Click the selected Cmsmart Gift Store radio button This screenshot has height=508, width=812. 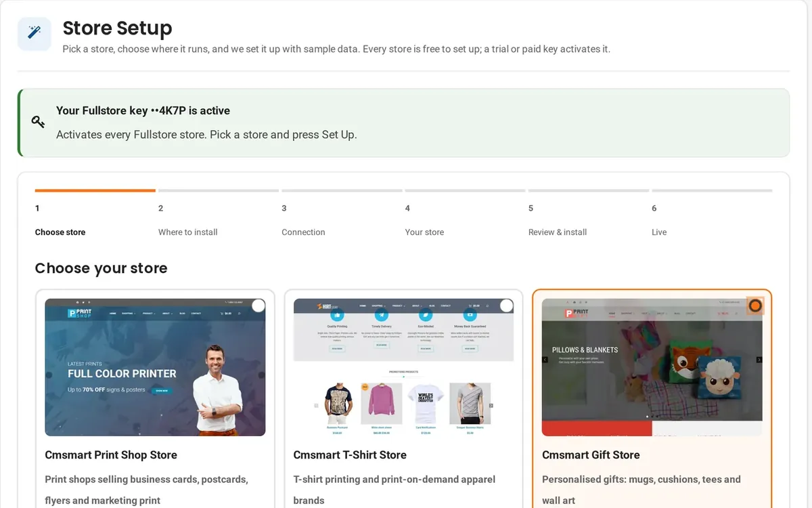tap(755, 305)
